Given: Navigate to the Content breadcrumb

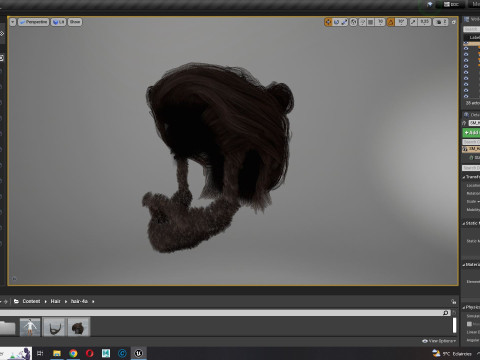Looking at the screenshot, I should point(31,301).
